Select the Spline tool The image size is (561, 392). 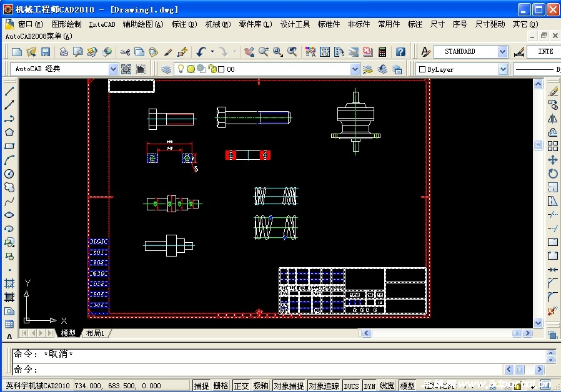9,201
